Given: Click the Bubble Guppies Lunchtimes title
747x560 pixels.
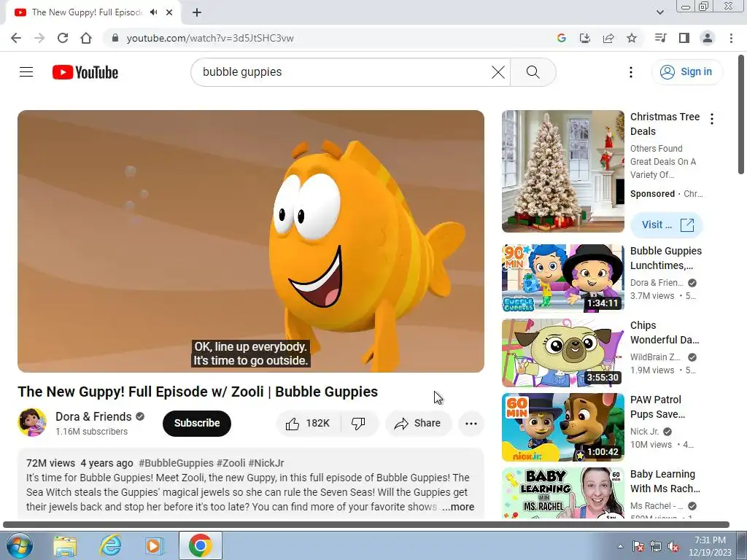Looking at the screenshot, I should tap(665, 258).
